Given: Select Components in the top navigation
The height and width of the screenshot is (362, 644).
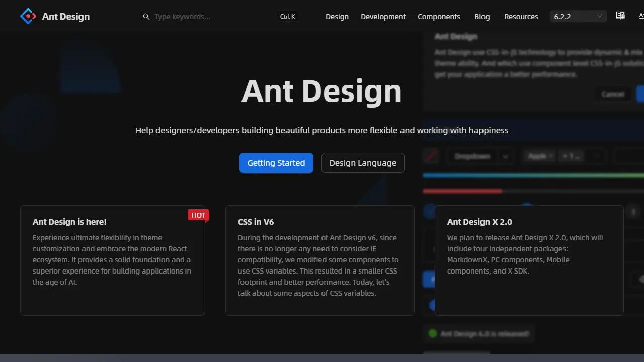Looking at the screenshot, I should [439, 17].
